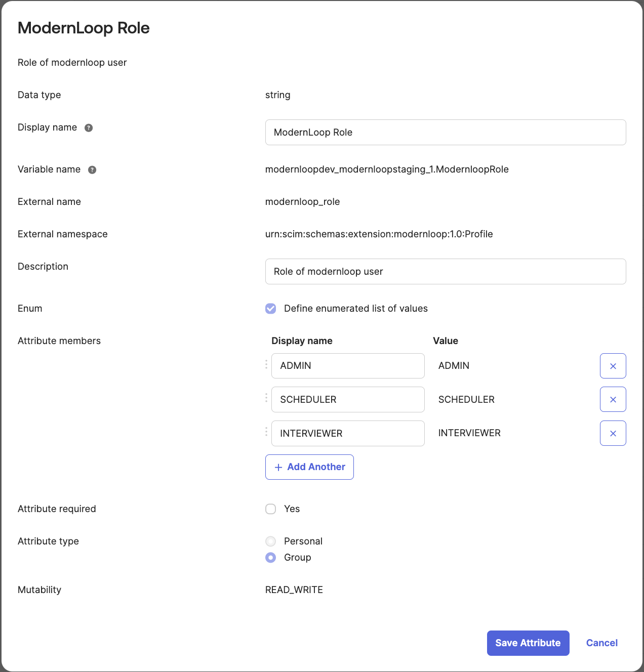
Task: Remove the ADMIN attribute member
Action: pyautogui.click(x=613, y=366)
